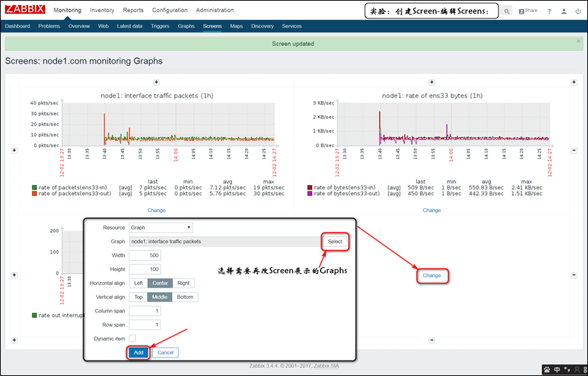Click the Zabbix logo
This screenshot has width=588, height=376.
pos(25,9)
